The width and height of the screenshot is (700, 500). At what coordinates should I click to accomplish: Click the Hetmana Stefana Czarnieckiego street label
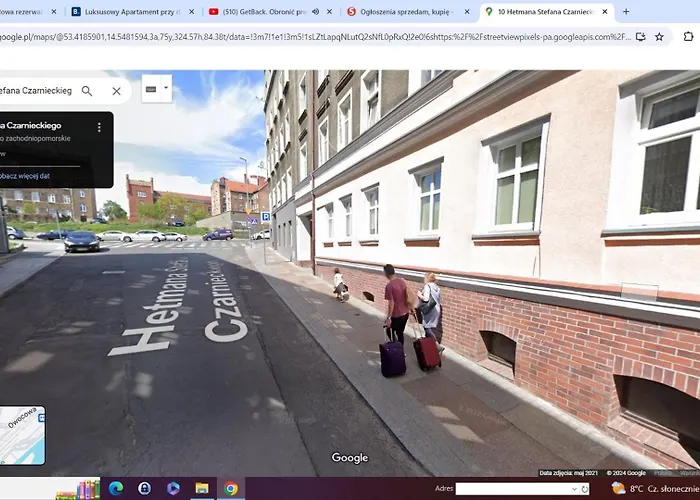[179, 306]
